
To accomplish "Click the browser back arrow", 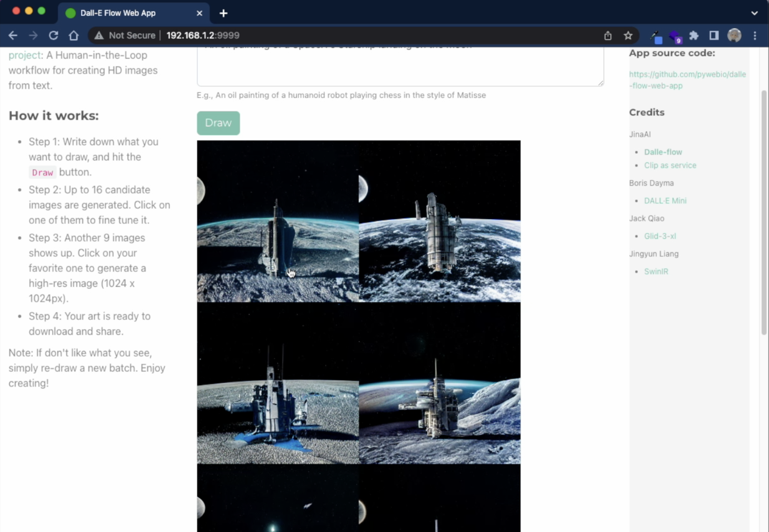I will coord(13,35).
